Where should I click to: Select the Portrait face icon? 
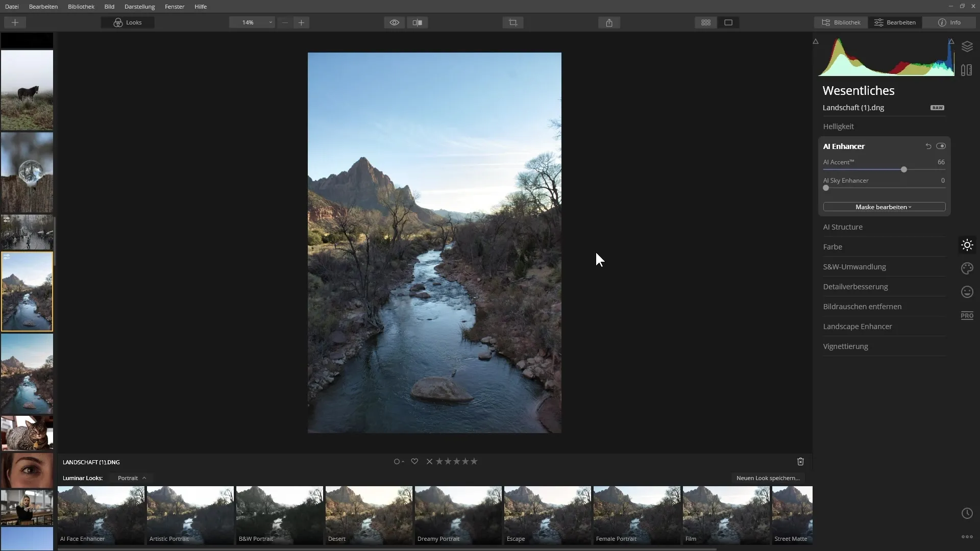(967, 292)
